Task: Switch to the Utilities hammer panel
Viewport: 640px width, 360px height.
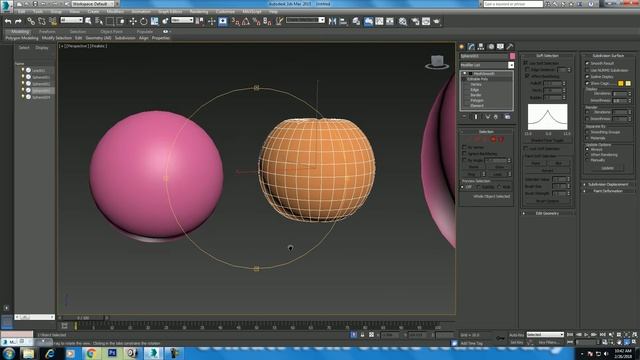Action: click(x=510, y=47)
